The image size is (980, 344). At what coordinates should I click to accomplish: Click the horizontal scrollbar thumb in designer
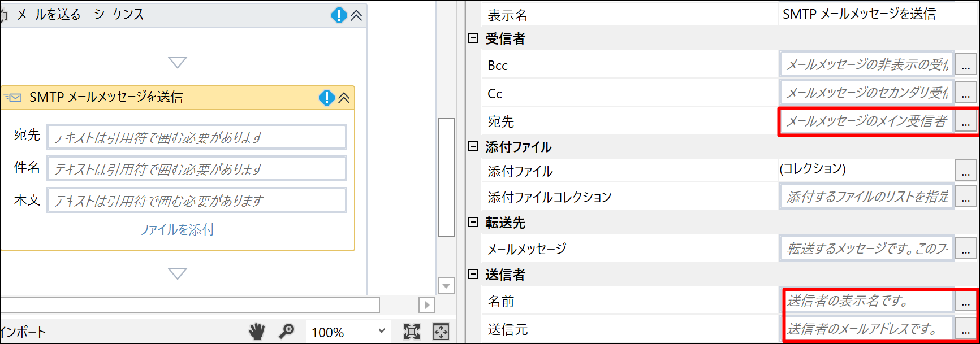point(189,305)
